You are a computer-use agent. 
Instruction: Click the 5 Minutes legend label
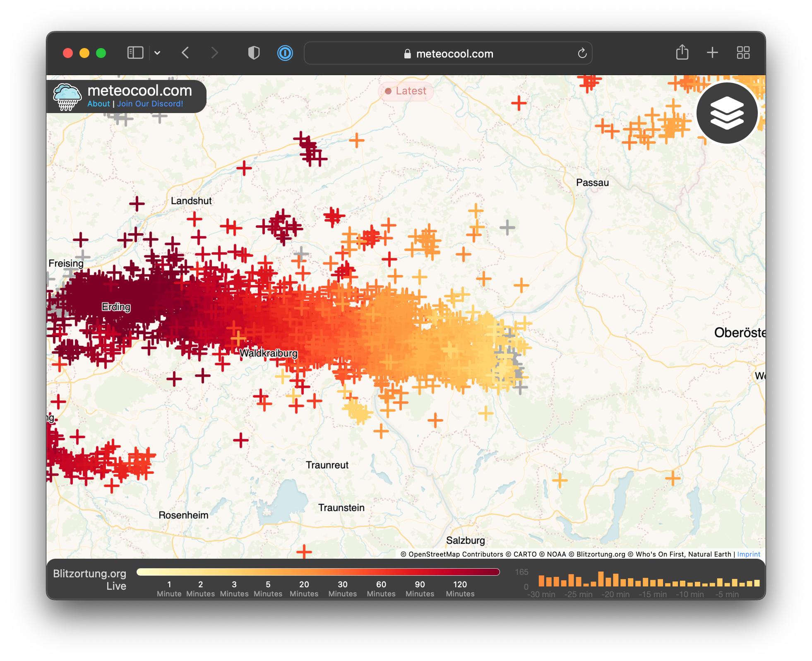(x=268, y=589)
